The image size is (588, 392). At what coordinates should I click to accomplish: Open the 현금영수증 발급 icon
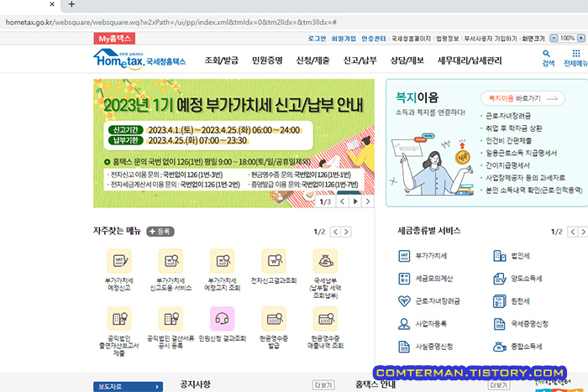(x=274, y=319)
